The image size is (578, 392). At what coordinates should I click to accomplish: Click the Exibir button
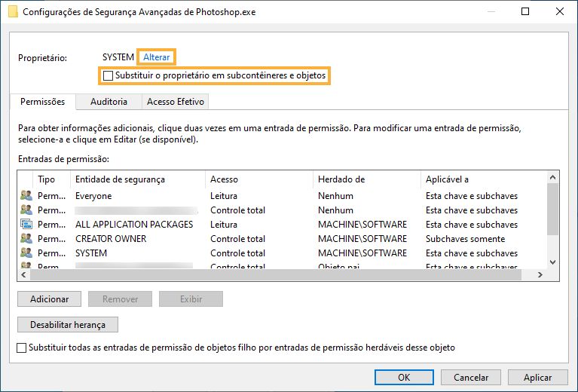191,299
